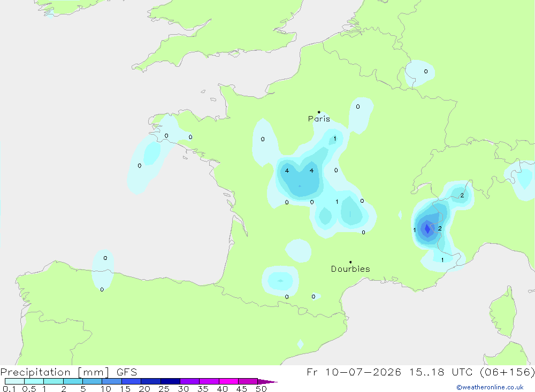The width and height of the screenshot is (535, 392).
Task: Select the 0.1–0.5 mm legend swatch
Action: [14, 381]
